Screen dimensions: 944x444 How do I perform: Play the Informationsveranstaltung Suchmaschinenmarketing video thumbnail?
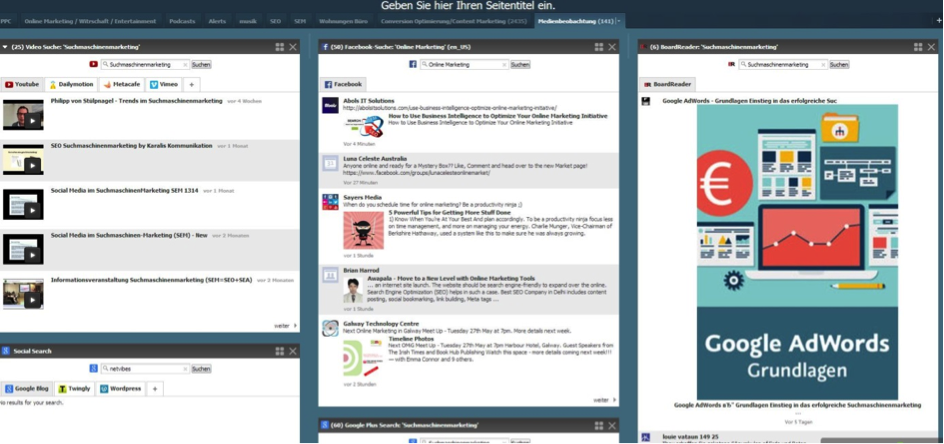click(x=23, y=293)
